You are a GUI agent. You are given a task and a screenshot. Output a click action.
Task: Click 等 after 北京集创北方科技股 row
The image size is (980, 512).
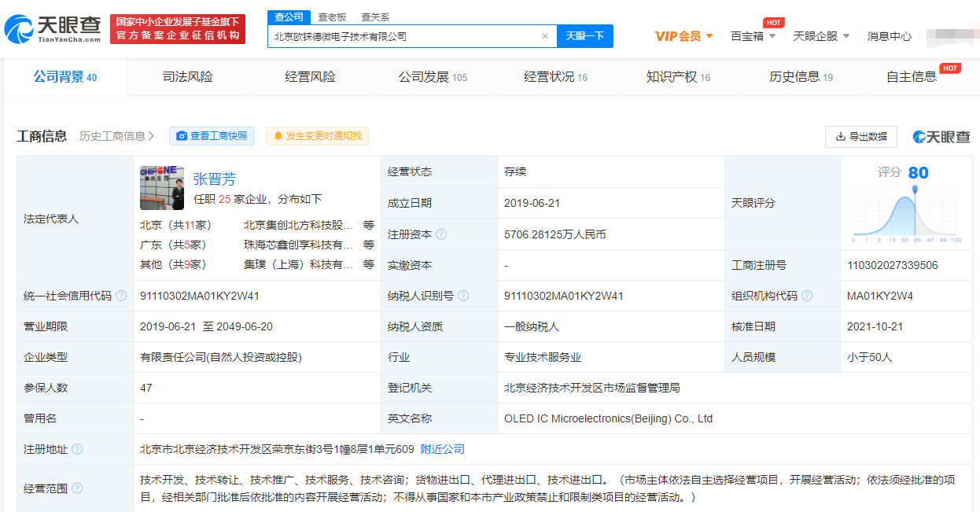click(x=369, y=224)
